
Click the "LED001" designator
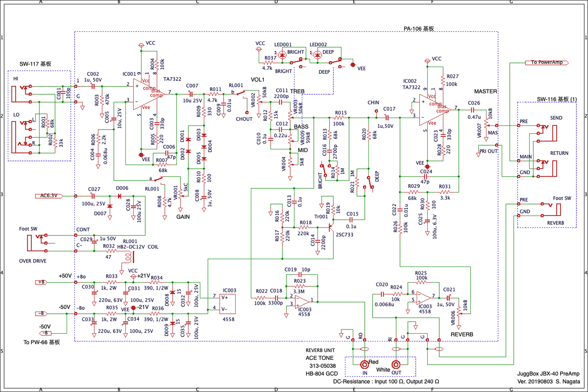[283, 45]
